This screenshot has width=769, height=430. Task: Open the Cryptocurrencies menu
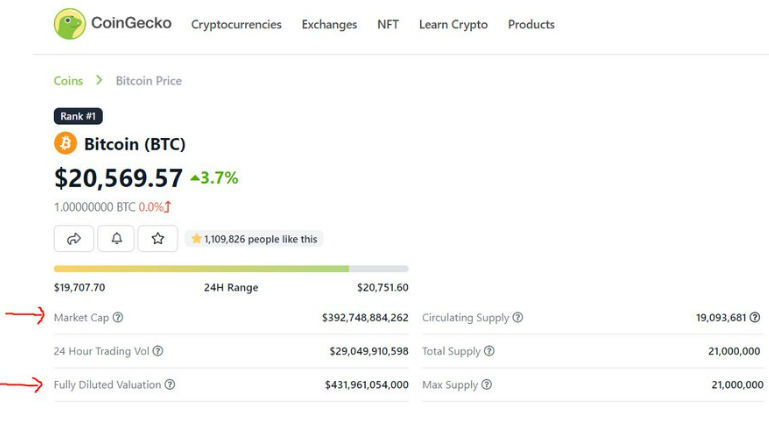coord(236,25)
